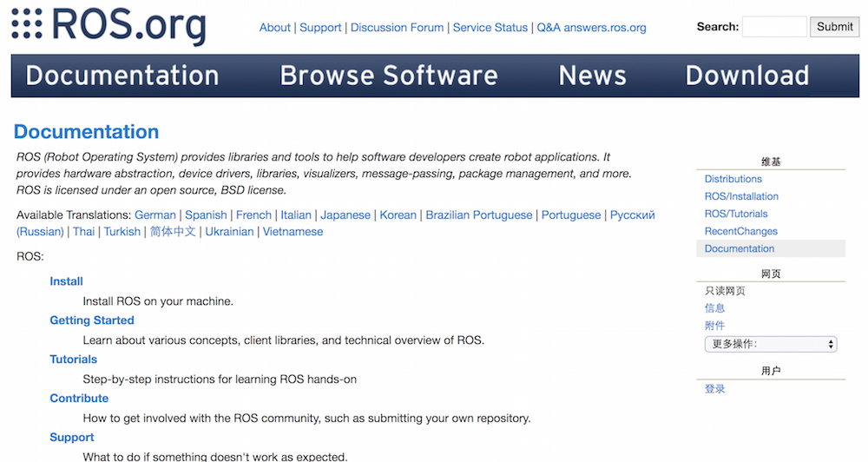The height and width of the screenshot is (462, 868).
Task: Check Service Status page
Action: [490, 28]
